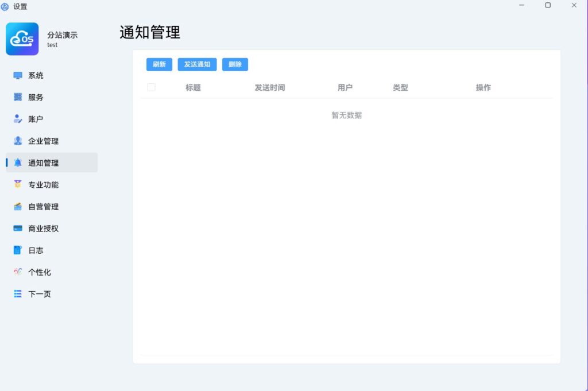Open the 账户 account panel
This screenshot has height=391, width=588.
[x=34, y=119]
